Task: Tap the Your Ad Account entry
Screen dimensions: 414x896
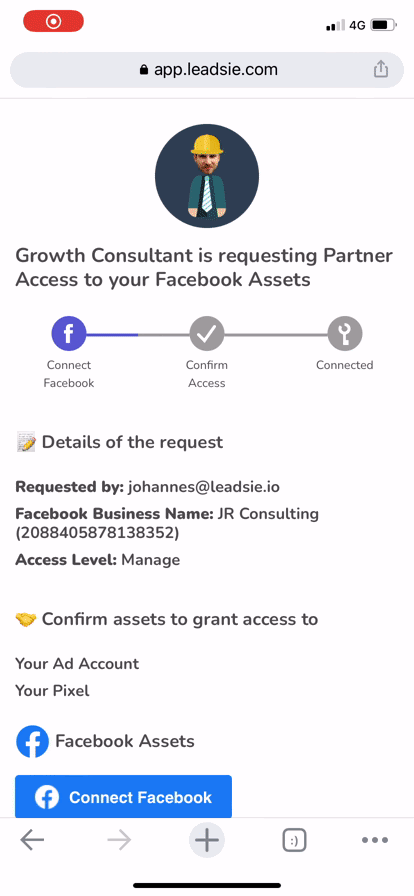Action: click(x=77, y=663)
